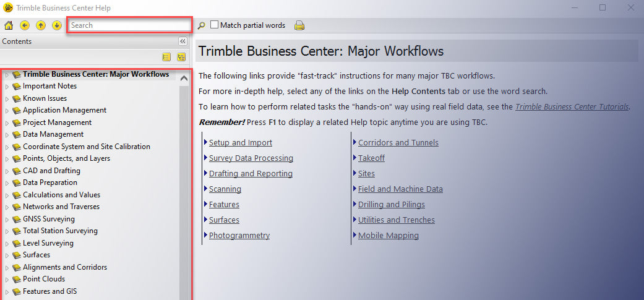Click the Back arrow toolbar icon
644x300 pixels.
25,25
